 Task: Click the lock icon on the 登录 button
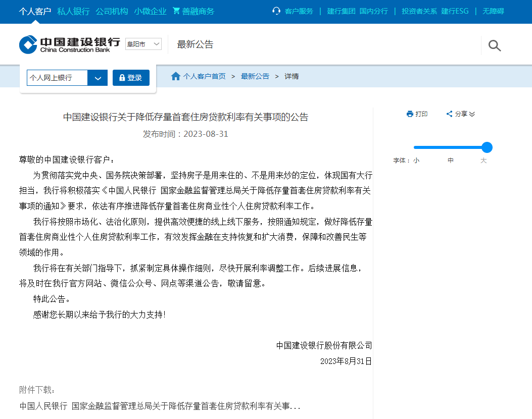tap(121, 78)
